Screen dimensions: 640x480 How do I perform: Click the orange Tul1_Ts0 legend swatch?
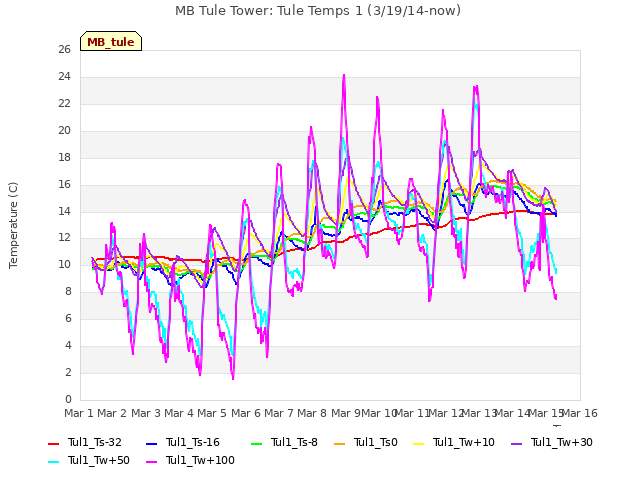(x=339, y=443)
